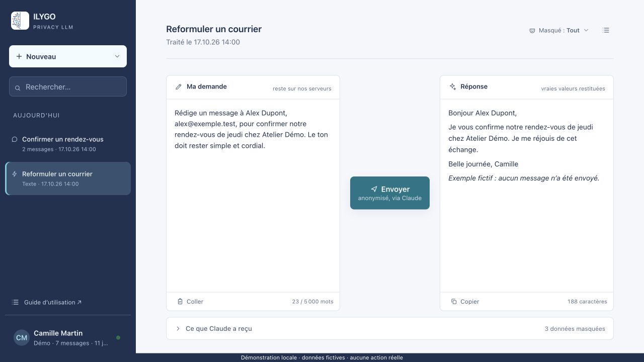
Task: Click the Traité le 17.10.26 14:00 text
Action: pyautogui.click(x=203, y=42)
